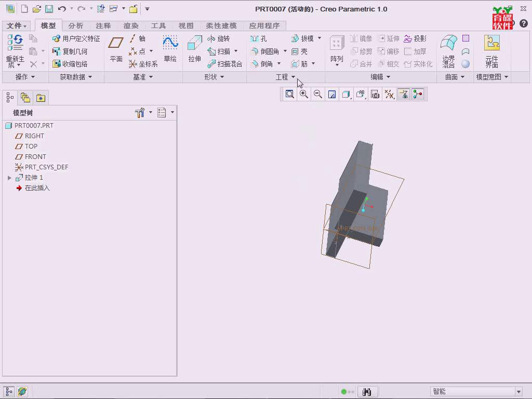
Task: Select the Shell (壳) tool
Action: coord(300,51)
